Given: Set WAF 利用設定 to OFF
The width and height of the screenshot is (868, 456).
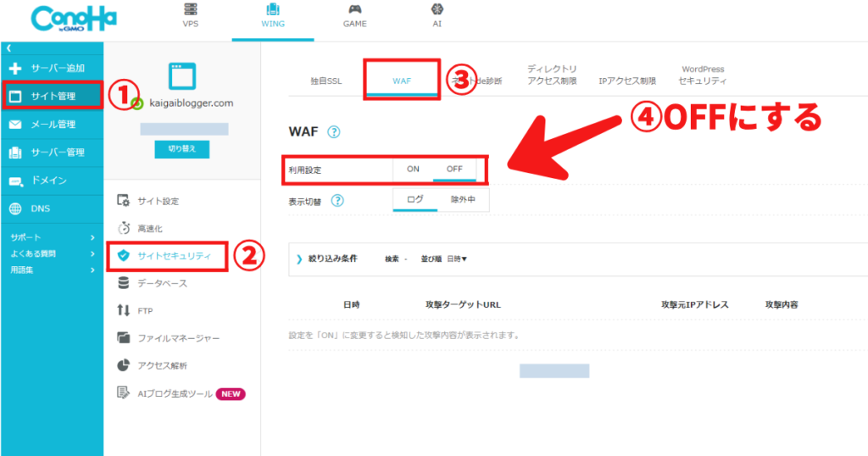Looking at the screenshot, I should tap(454, 169).
